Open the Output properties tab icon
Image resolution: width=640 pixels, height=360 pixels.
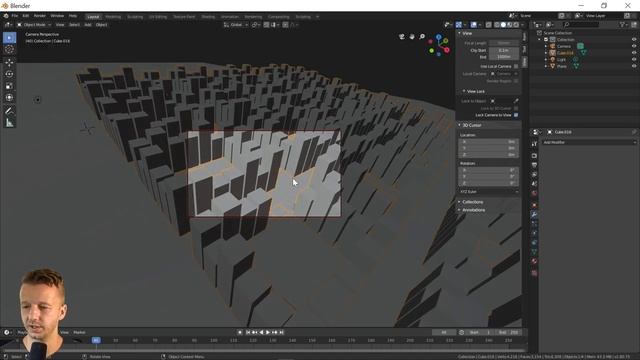(534, 165)
